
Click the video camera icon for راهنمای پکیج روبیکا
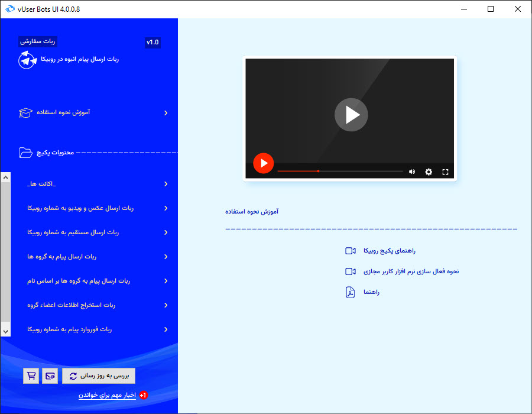350,251
